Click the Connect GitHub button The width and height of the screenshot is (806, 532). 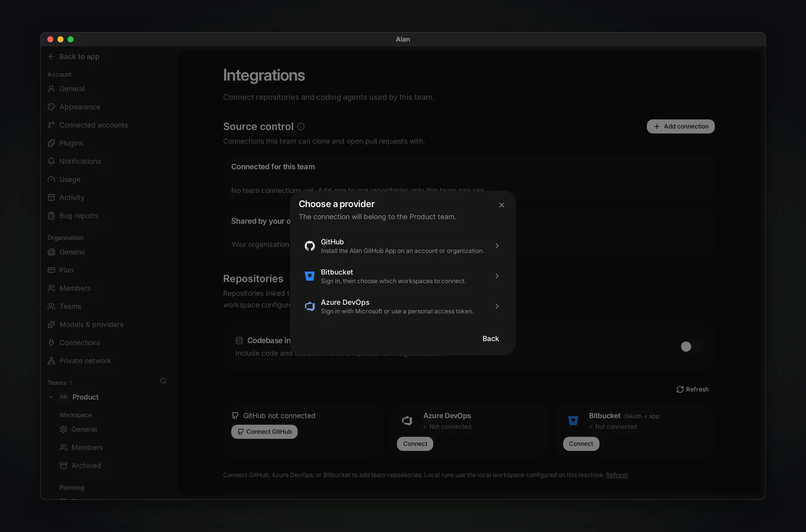(x=264, y=432)
